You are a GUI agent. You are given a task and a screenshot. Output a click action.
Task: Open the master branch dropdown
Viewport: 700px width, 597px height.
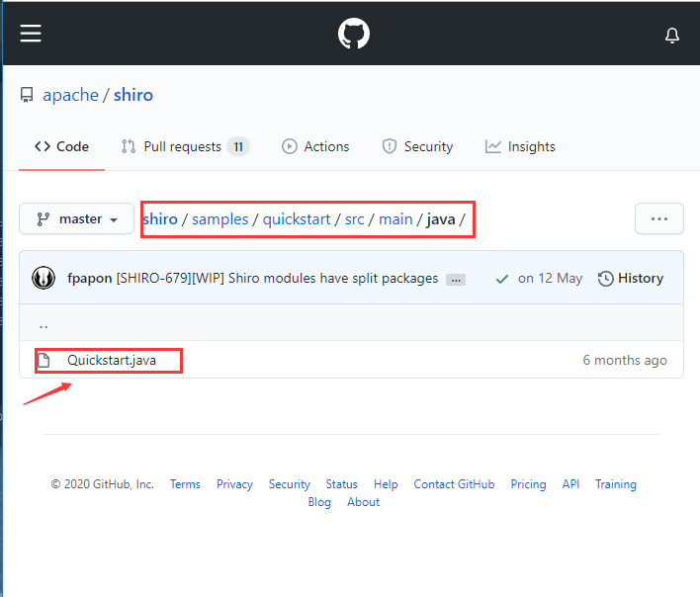click(76, 218)
